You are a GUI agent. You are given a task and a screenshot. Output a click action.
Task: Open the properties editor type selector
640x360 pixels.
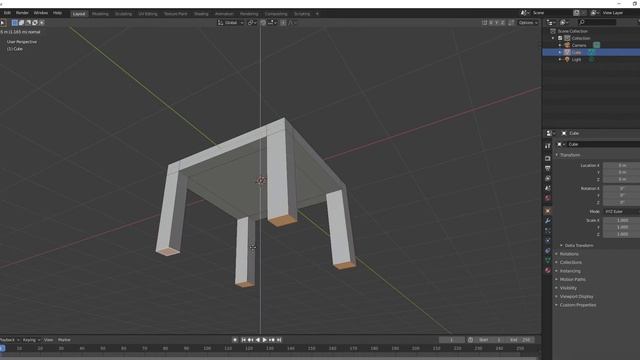551,133
